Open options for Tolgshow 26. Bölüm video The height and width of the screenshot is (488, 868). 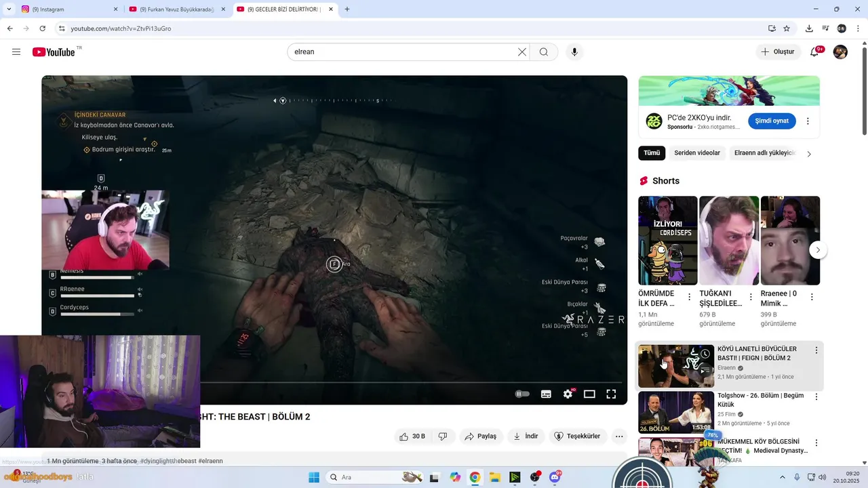coord(816,396)
